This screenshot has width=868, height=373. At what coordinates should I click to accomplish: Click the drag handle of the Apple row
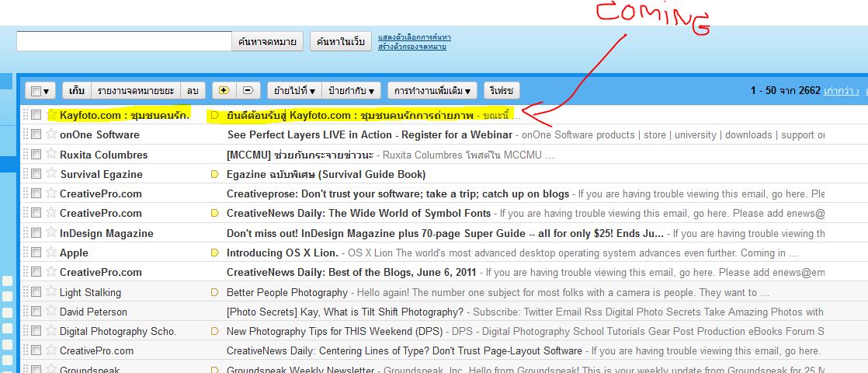click(x=25, y=253)
